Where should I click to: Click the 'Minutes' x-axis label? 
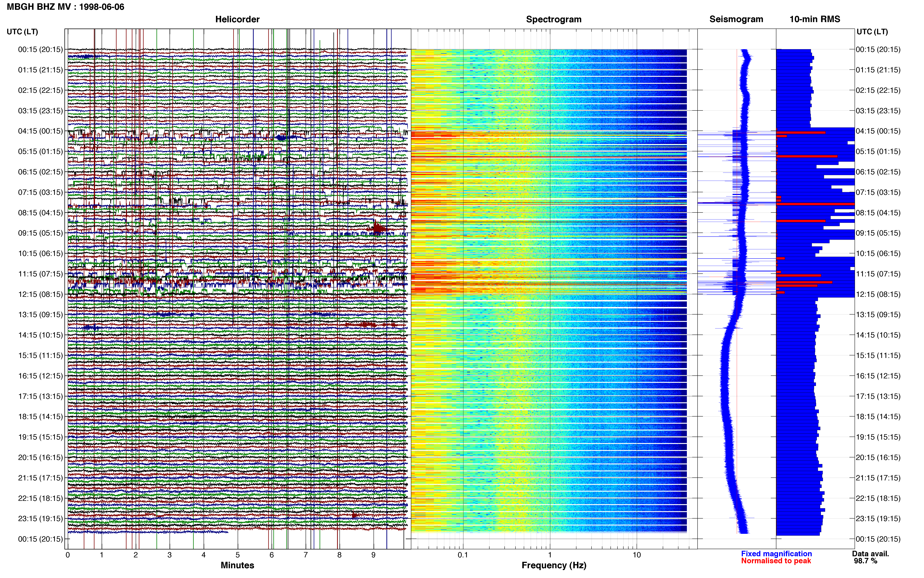[237, 565]
